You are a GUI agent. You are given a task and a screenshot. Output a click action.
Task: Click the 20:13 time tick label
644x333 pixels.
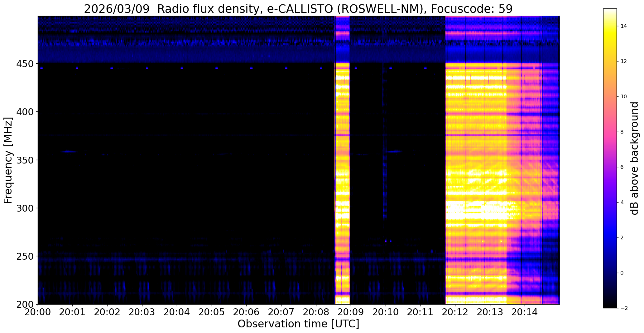click(490, 311)
